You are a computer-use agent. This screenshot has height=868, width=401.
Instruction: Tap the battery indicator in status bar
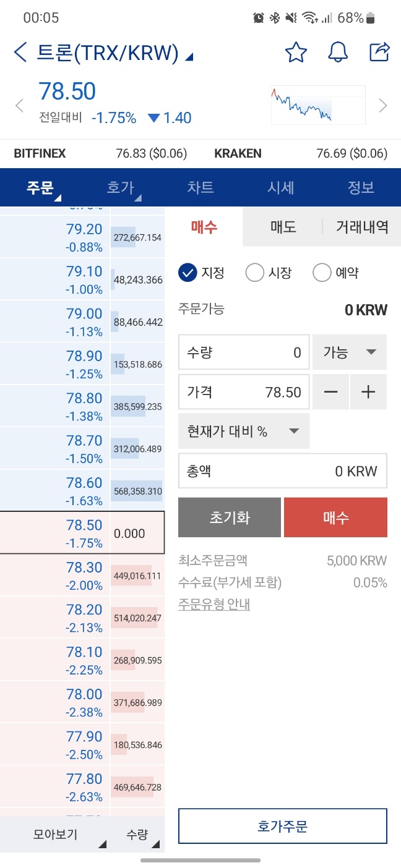[x=370, y=18]
